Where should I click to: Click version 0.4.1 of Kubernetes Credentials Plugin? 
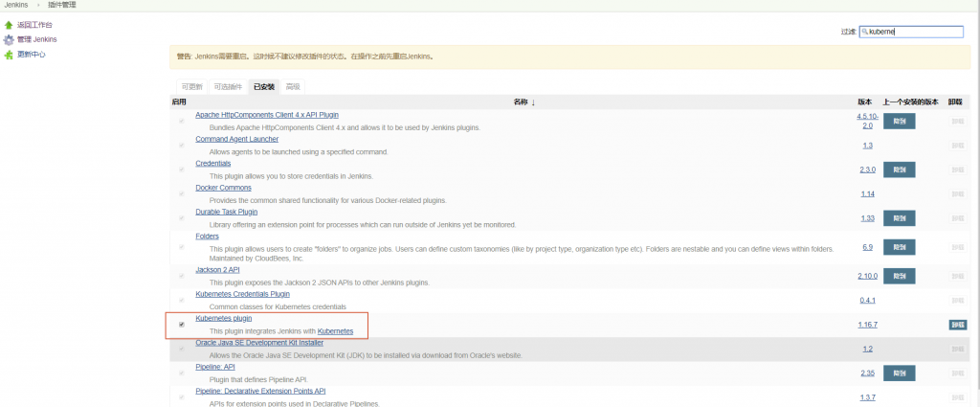867,300
